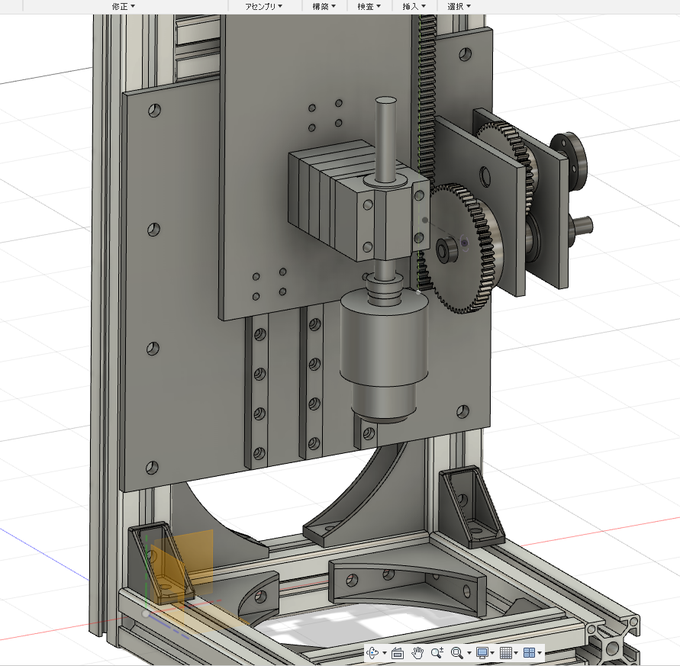The image size is (680, 666).
Task: Expand the Grid and Snaps dropdown arrow
Action: [516, 653]
